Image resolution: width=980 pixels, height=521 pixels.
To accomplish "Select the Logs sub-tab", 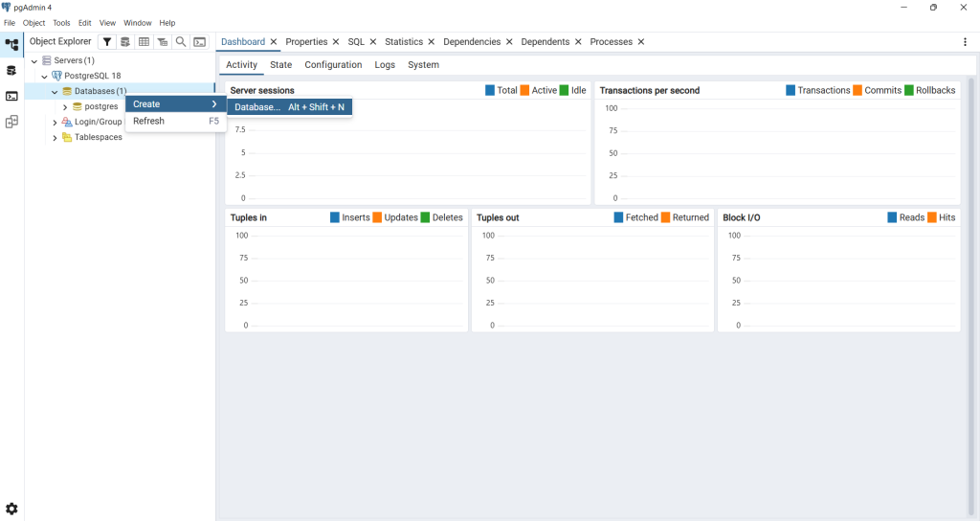I will tap(385, 64).
